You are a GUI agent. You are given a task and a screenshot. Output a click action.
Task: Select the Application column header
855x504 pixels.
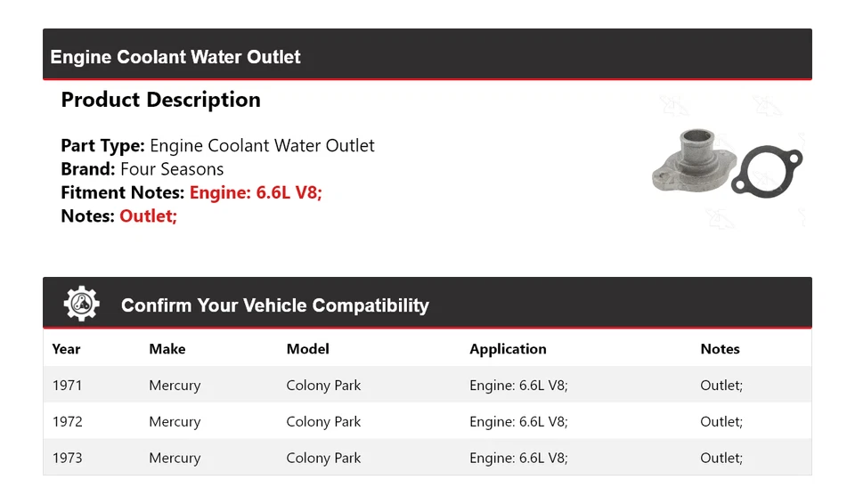[508, 349]
